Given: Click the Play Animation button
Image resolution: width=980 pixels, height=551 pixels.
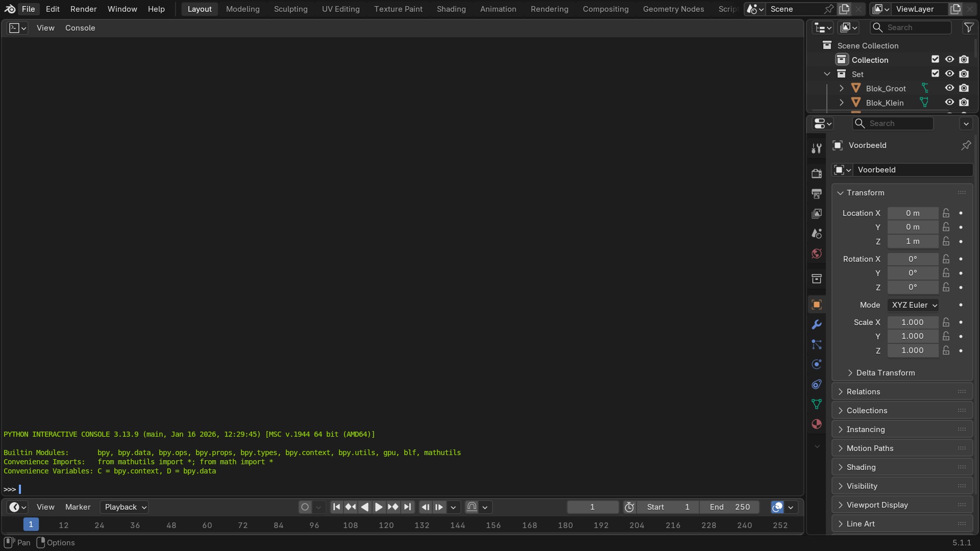Looking at the screenshot, I should [x=379, y=507].
